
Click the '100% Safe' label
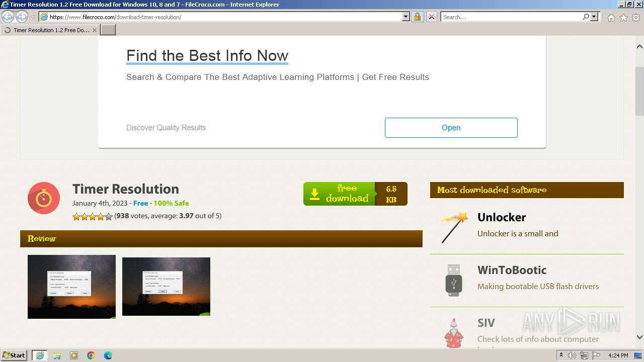171,203
